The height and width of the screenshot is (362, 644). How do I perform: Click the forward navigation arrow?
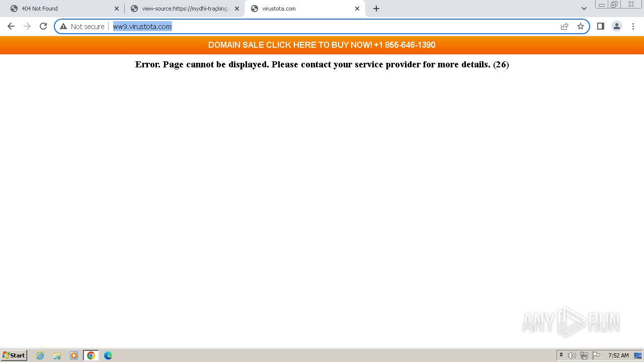coord(27,26)
